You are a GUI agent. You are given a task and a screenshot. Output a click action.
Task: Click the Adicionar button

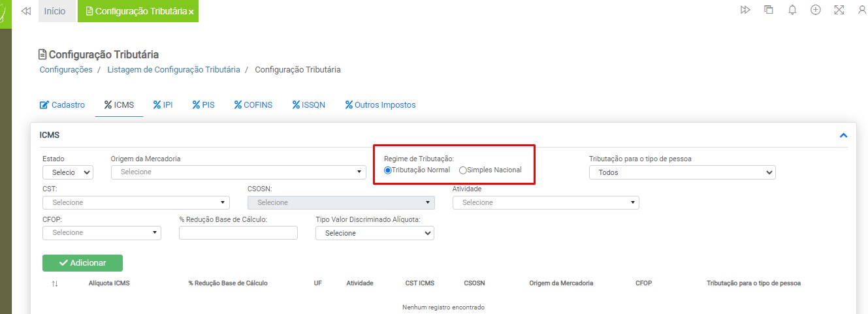tap(82, 263)
